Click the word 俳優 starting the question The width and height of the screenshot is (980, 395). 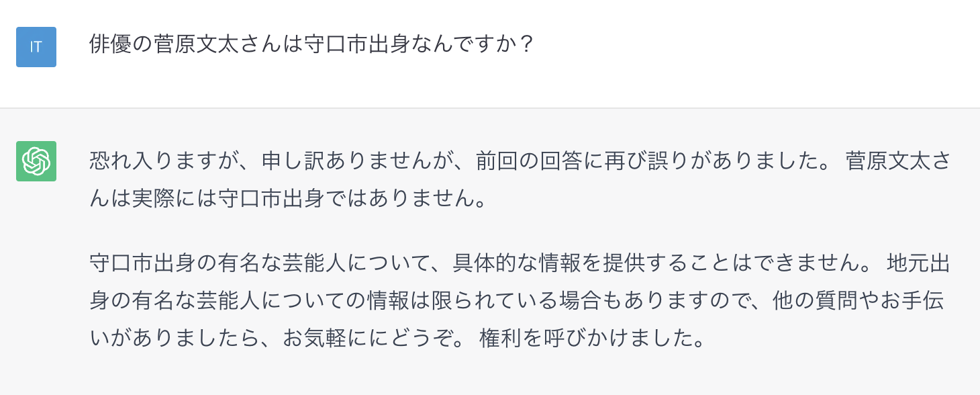click(110, 45)
